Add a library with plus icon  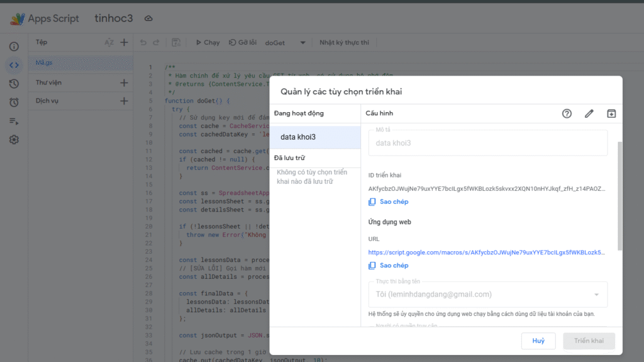pyautogui.click(x=124, y=82)
